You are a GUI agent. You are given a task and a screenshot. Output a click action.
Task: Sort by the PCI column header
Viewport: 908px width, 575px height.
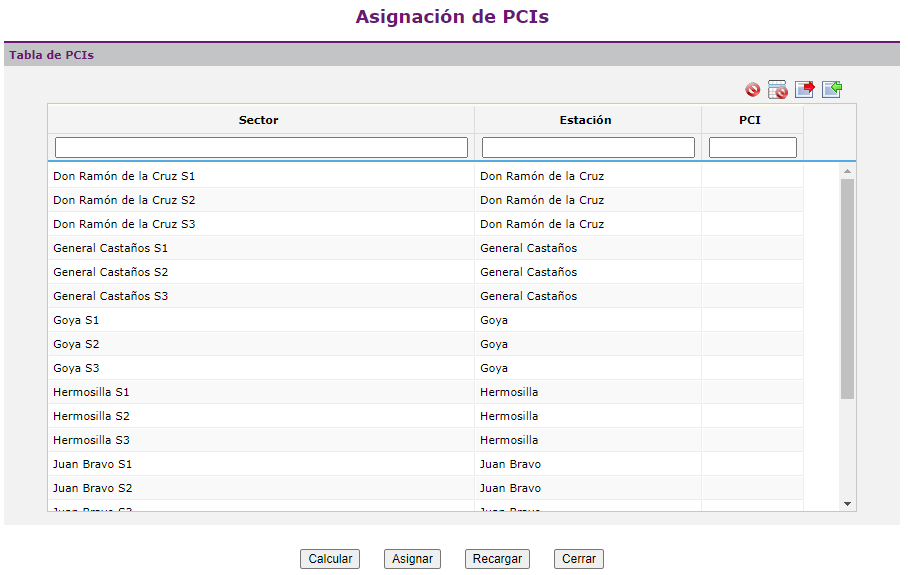click(x=752, y=120)
